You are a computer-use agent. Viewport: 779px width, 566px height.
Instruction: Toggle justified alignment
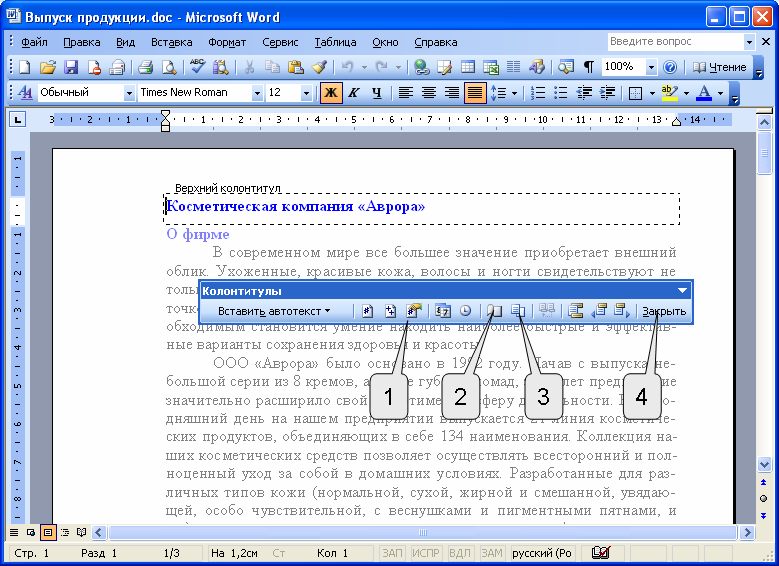[474, 92]
